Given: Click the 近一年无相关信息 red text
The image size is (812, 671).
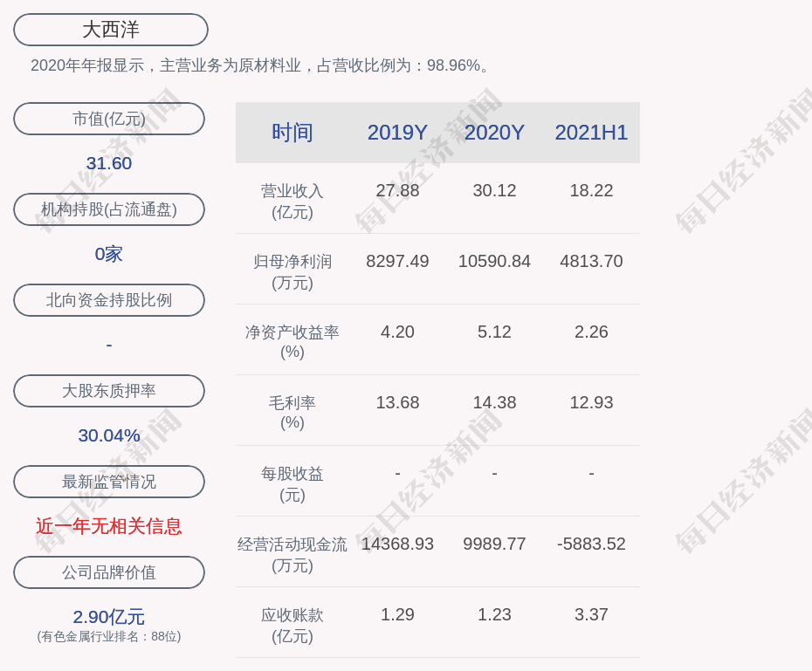Looking at the screenshot, I should tap(109, 526).
